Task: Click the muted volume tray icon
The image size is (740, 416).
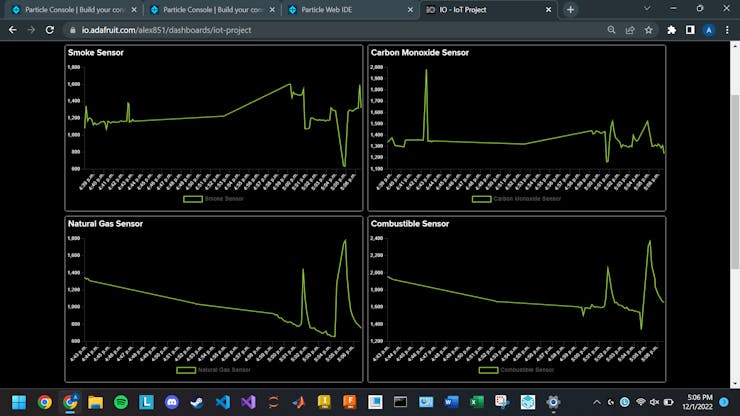Action: [654, 402]
